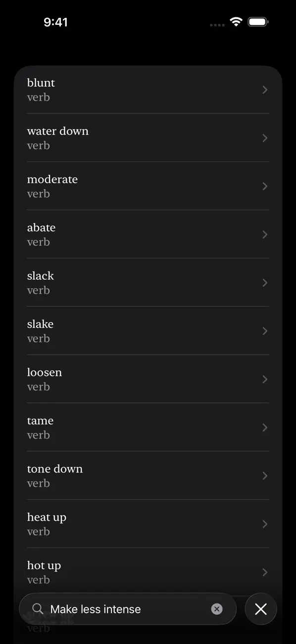Tap the chevron beside 'slack'
The height and width of the screenshot is (644, 296).
click(x=264, y=282)
